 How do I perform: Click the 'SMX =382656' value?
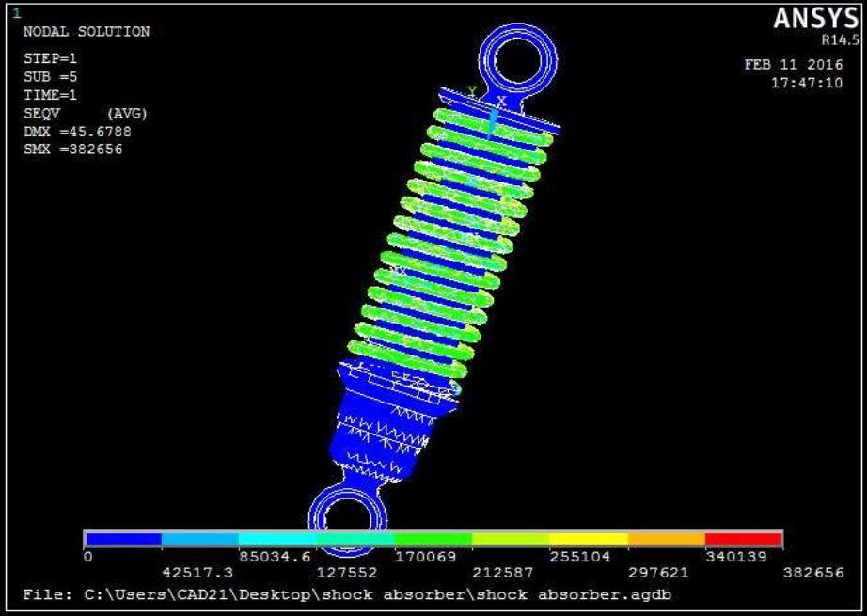(x=72, y=149)
